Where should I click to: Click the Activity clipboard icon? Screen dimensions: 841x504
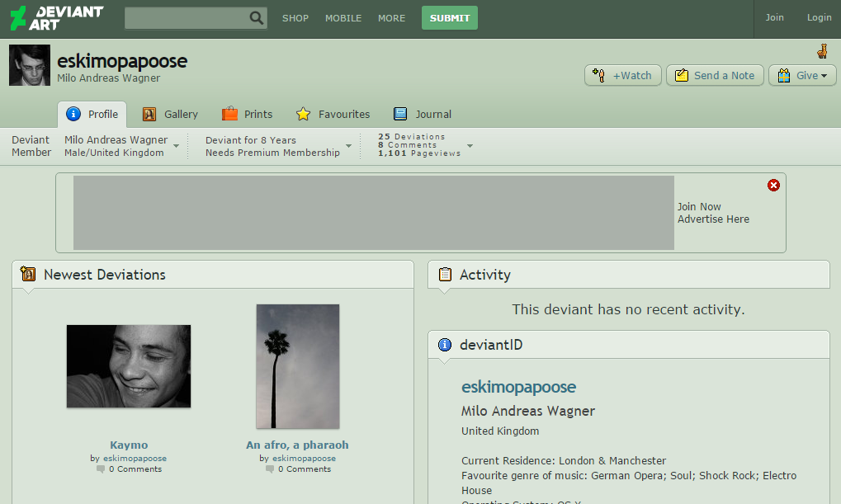click(x=445, y=274)
